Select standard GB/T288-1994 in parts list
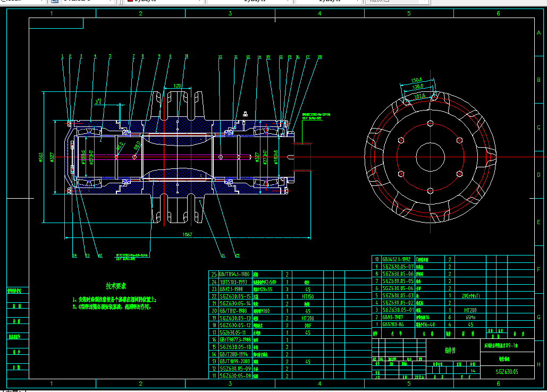This screenshot has height=392, width=547. (234, 354)
